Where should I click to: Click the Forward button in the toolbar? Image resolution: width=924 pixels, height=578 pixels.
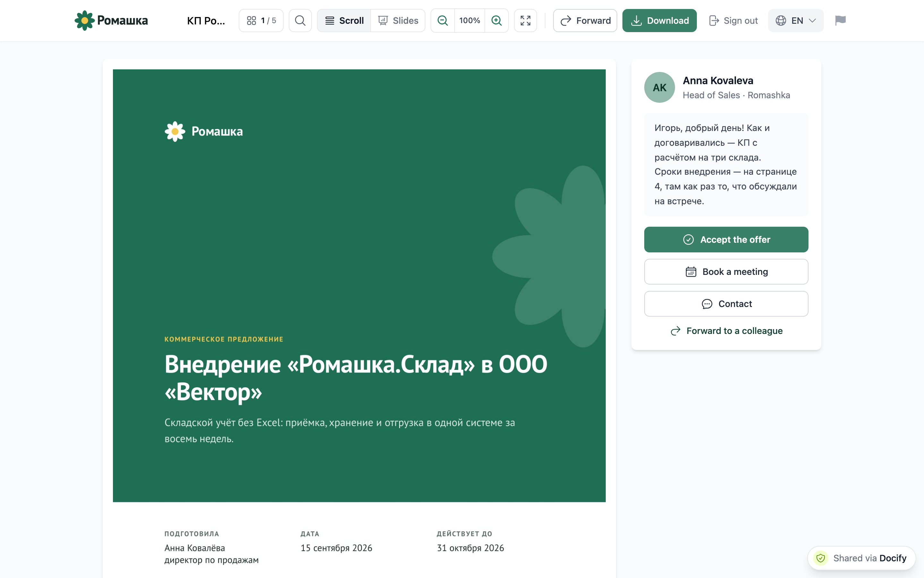[x=585, y=21]
